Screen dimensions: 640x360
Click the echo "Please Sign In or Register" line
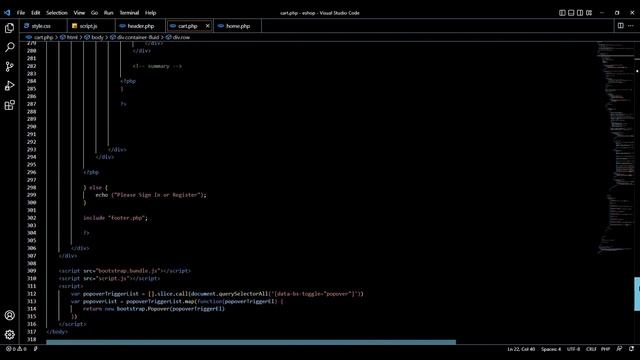[151, 195]
